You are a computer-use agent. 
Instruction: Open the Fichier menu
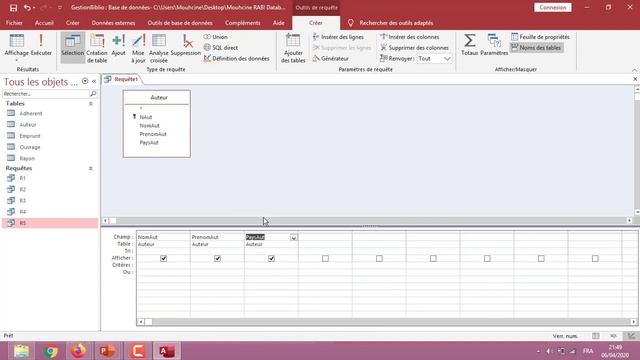pyautogui.click(x=14, y=23)
